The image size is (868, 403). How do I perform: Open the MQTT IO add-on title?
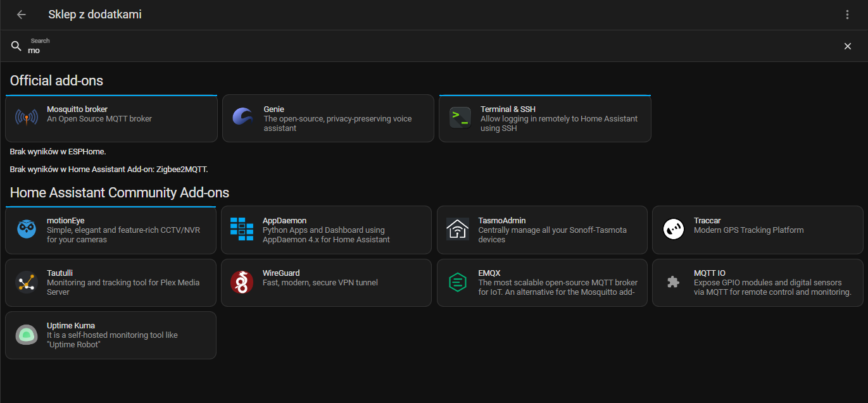pyautogui.click(x=710, y=273)
